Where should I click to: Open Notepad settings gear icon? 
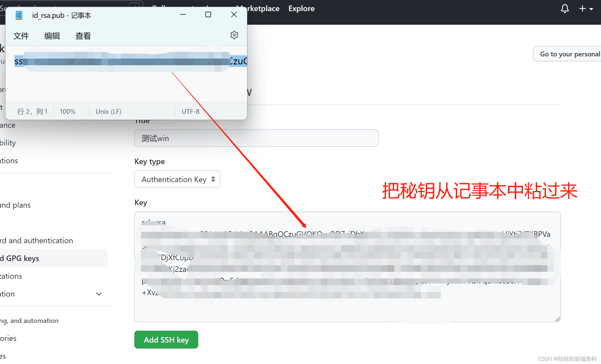pos(234,35)
